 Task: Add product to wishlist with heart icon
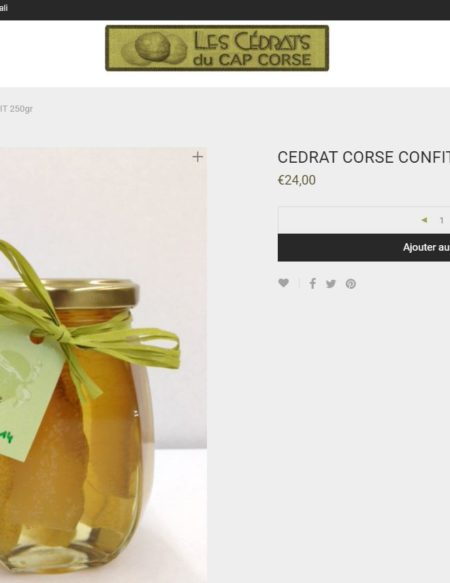[283, 283]
